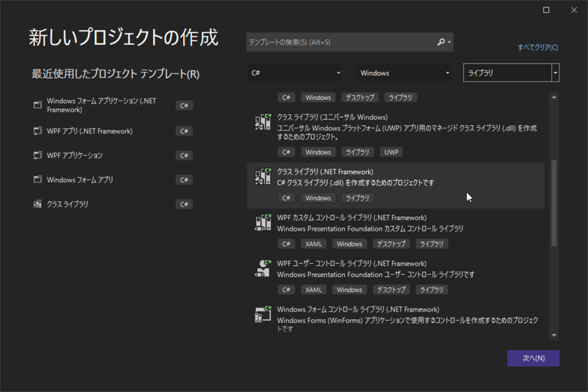Click the WPF Custom Control Library template icon
Viewport: 588px width, 392px height.
coord(262,223)
